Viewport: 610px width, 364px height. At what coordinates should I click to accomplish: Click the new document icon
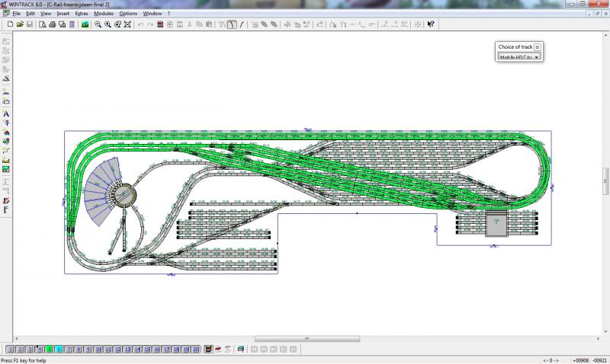point(10,24)
